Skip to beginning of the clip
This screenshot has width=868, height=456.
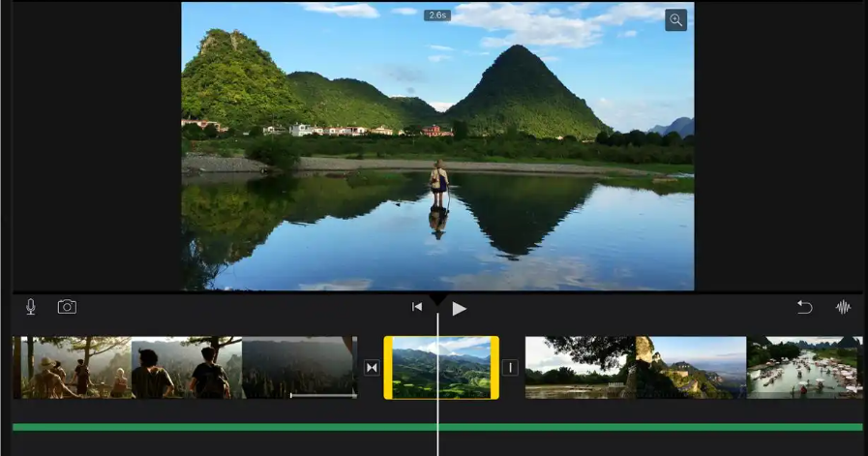click(x=417, y=307)
